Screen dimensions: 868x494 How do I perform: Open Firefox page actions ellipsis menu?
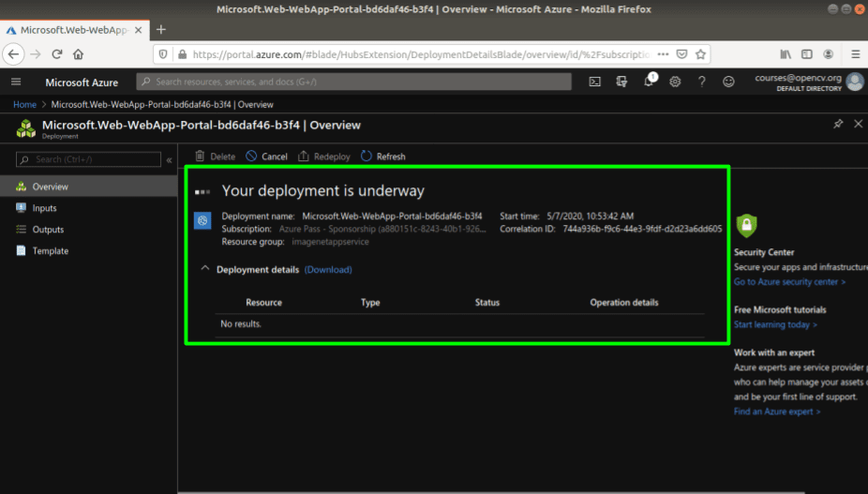point(663,54)
